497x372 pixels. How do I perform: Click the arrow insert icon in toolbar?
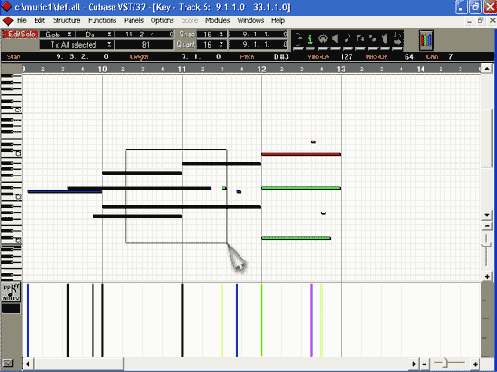pyautogui.click(x=397, y=40)
